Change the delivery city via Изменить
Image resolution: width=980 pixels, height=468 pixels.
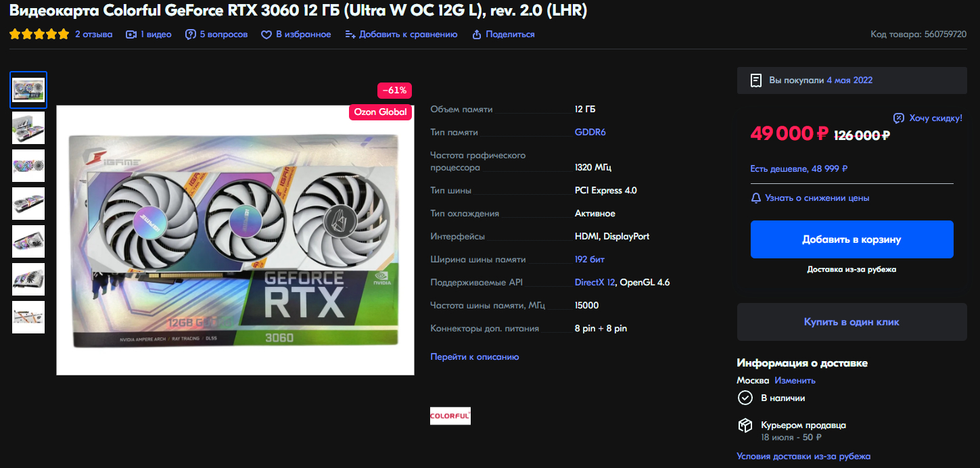[x=795, y=381]
